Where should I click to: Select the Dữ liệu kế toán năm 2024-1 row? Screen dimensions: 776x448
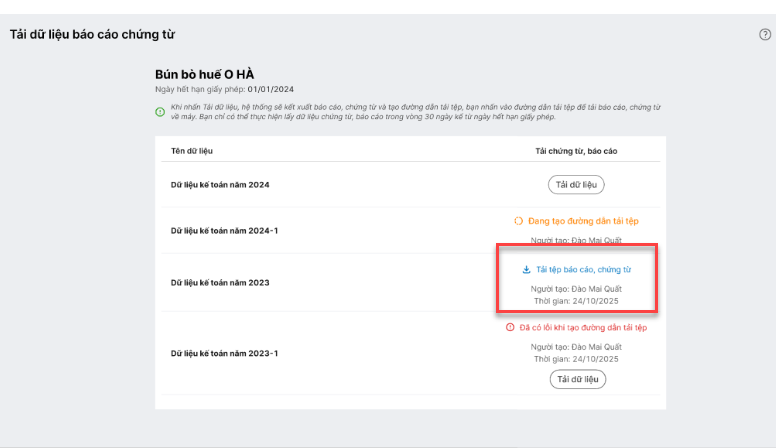(224, 231)
